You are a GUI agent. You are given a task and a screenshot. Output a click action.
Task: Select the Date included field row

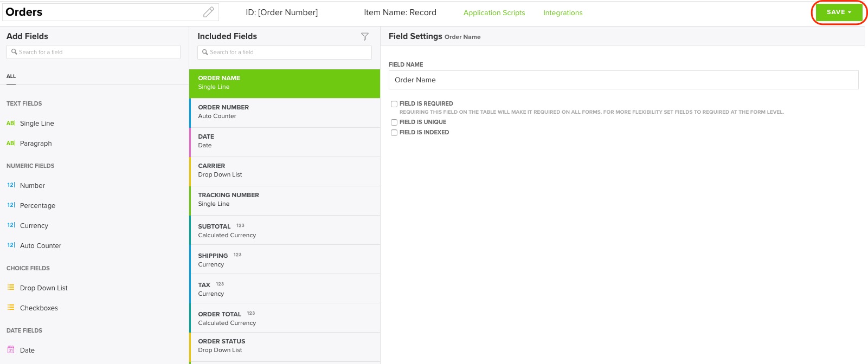pos(285,142)
